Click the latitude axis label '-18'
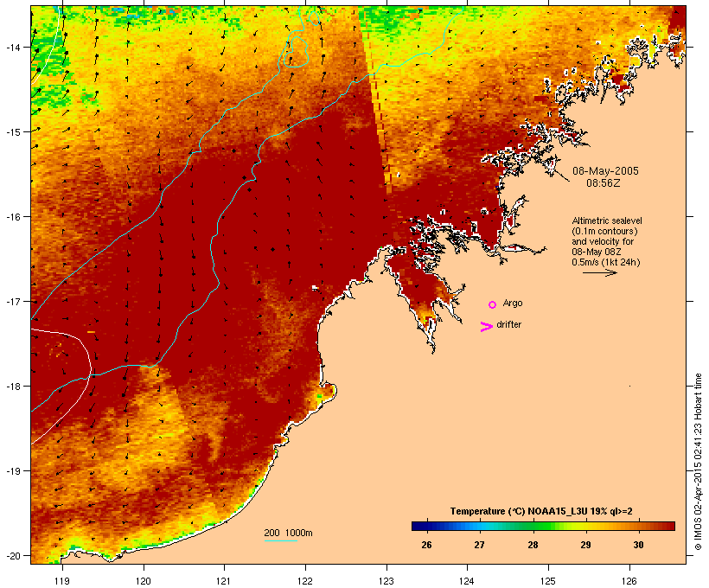 tap(13, 386)
